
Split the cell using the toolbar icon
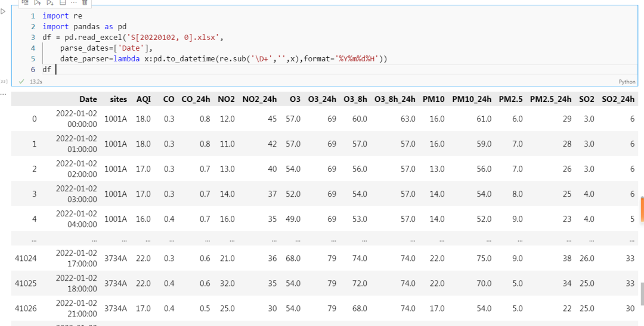(63, 2)
